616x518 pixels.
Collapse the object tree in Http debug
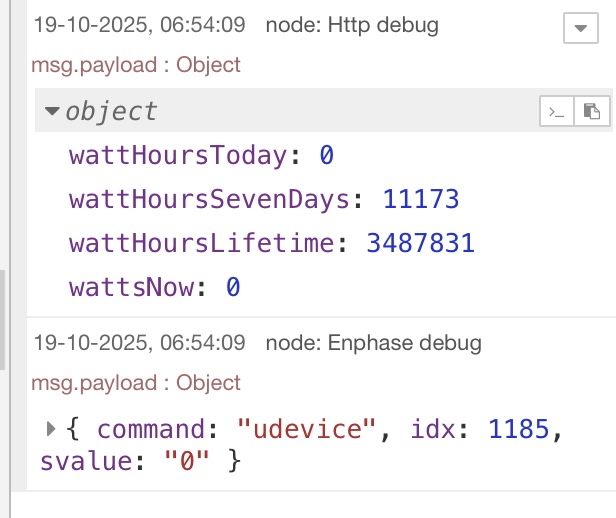click(x=52, y=112)
